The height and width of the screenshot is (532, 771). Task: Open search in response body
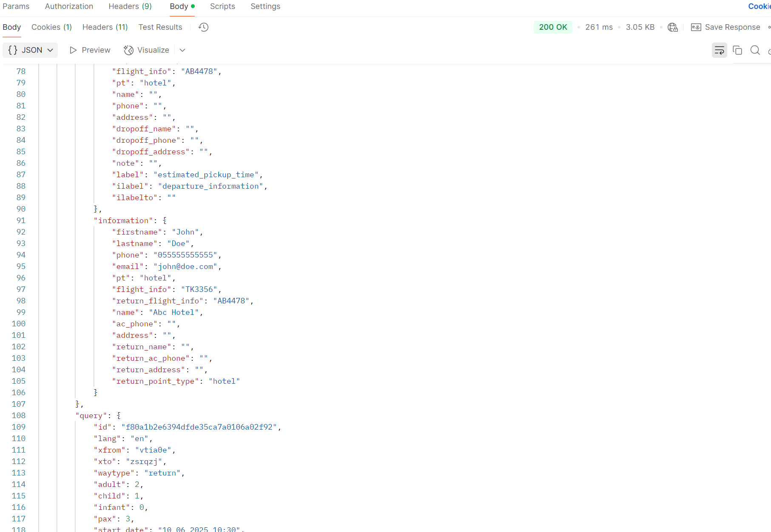point(755,50)
